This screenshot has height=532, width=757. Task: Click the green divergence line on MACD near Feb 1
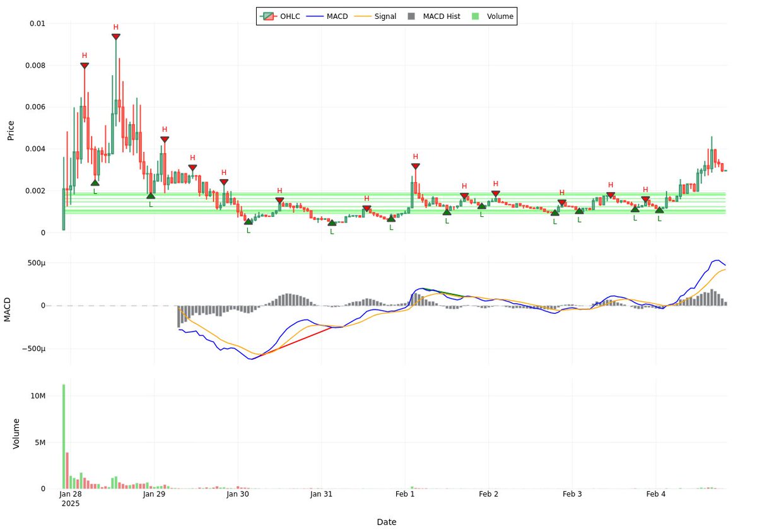point(443,292)
